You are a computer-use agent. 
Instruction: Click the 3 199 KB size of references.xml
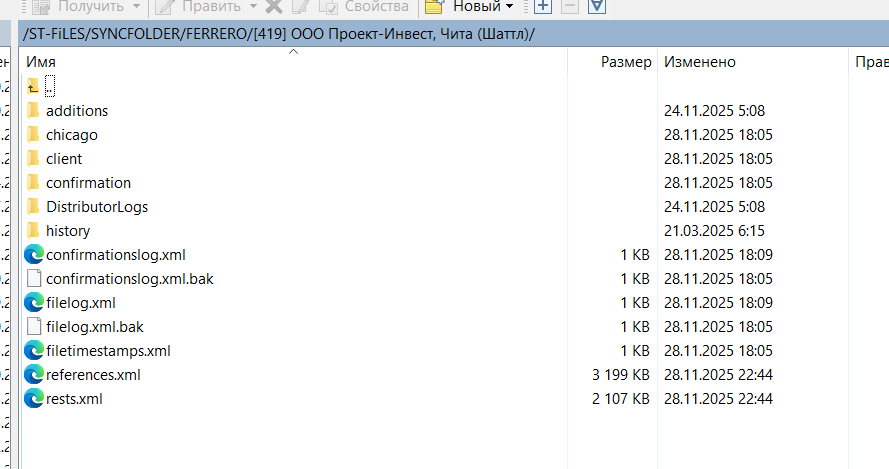[621, 375]
